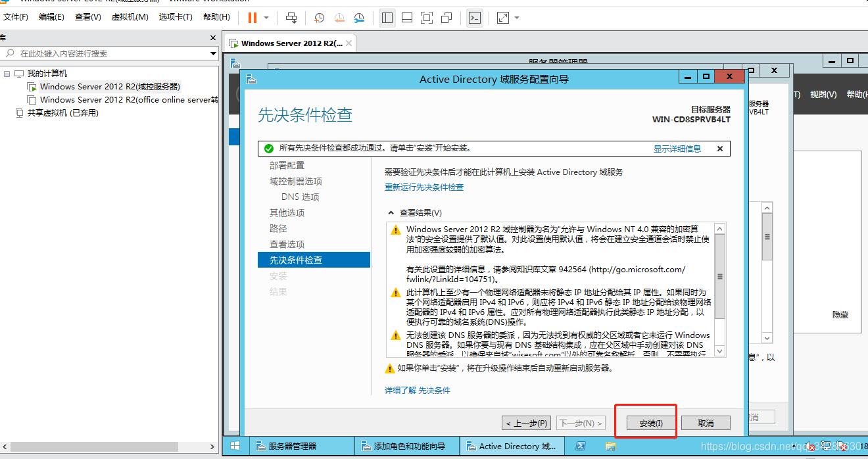Click the 安装(I) button
This screenshot has height=459, width=868.
tap(651, 423)
